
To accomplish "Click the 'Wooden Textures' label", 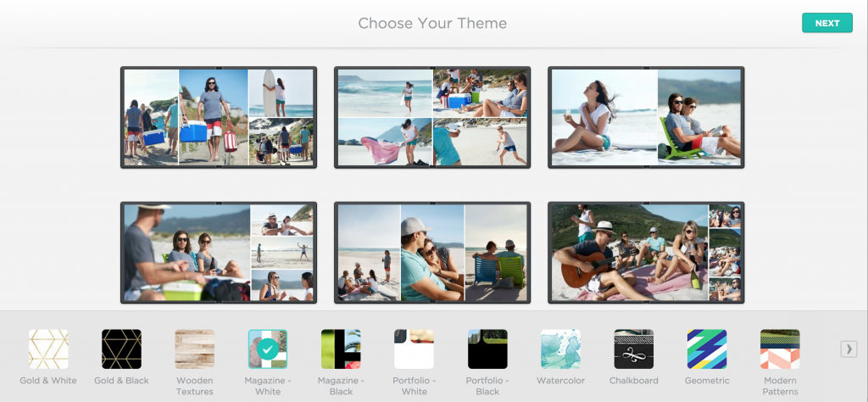I will click(194, 386).
